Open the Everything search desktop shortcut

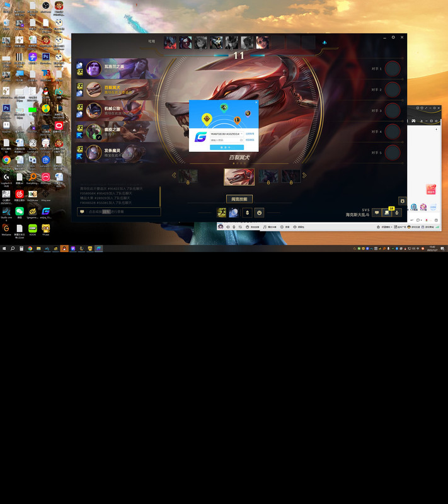click(33, 178)
